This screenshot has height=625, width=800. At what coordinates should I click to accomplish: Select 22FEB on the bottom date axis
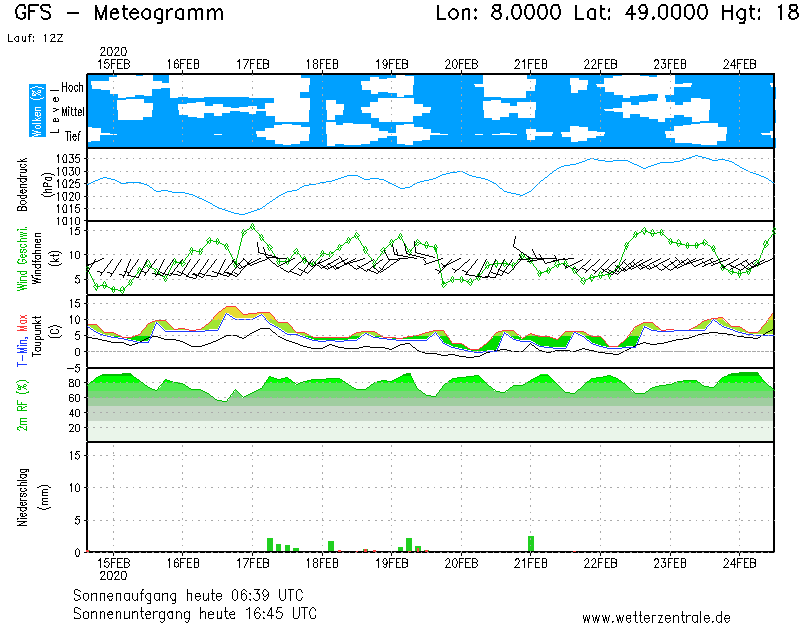click(601, 563)
